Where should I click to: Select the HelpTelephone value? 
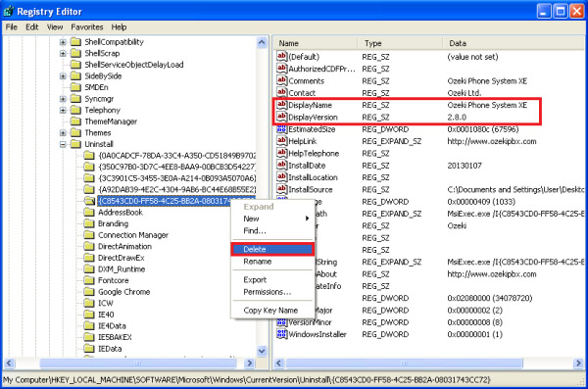click(x=314, y=153)
